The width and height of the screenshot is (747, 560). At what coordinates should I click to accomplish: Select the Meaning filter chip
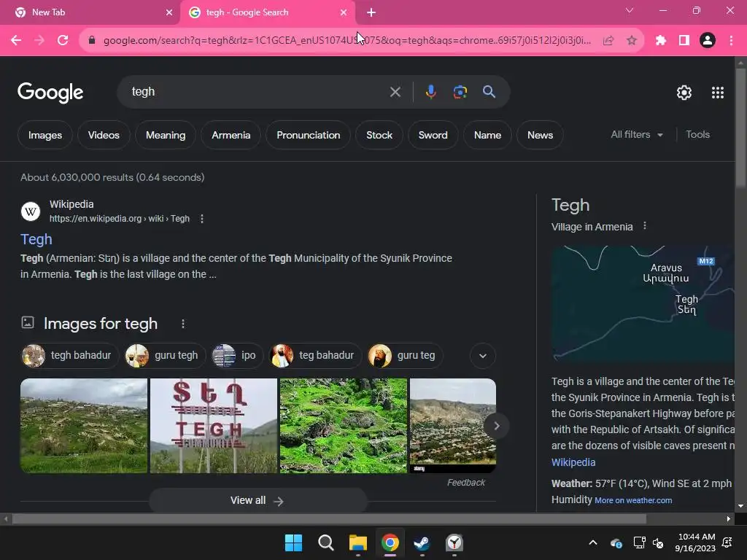click(x=166, y=135)
